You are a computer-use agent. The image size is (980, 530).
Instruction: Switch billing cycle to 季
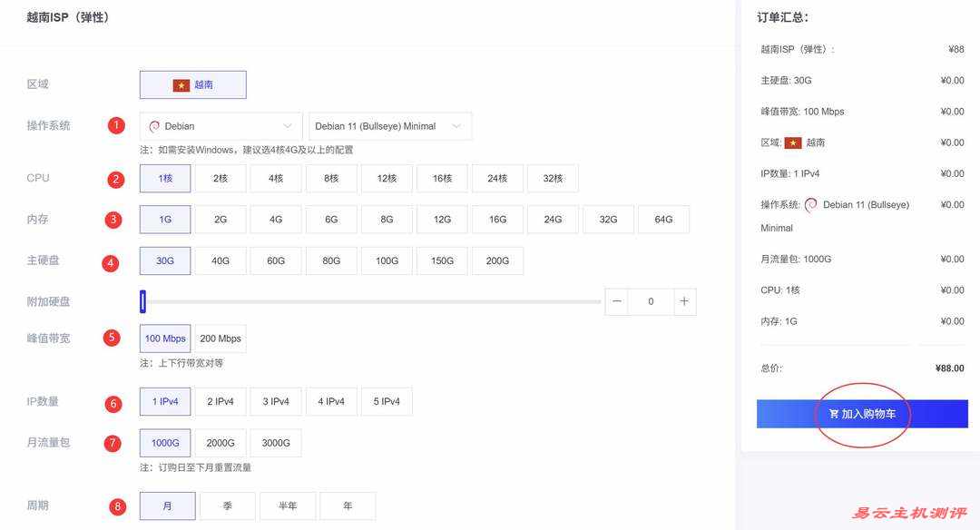227,505
